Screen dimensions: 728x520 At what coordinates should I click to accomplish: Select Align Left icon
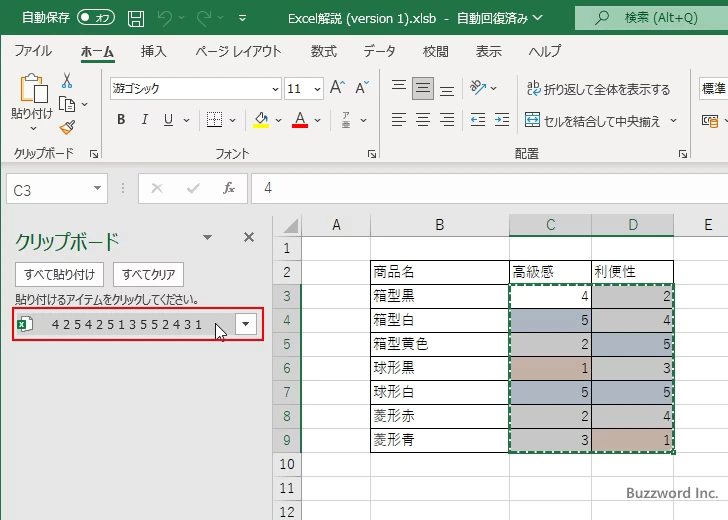coord(399,120)
